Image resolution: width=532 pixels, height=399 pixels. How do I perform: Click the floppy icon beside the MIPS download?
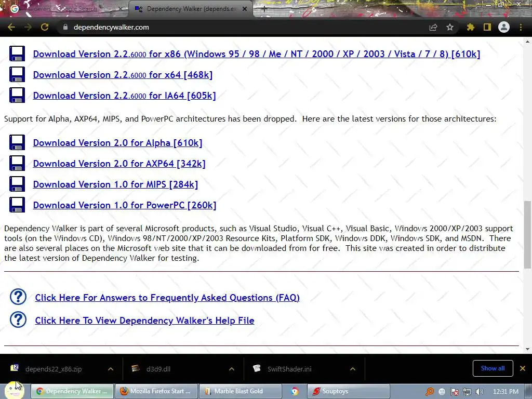click(x=17, y=184)
